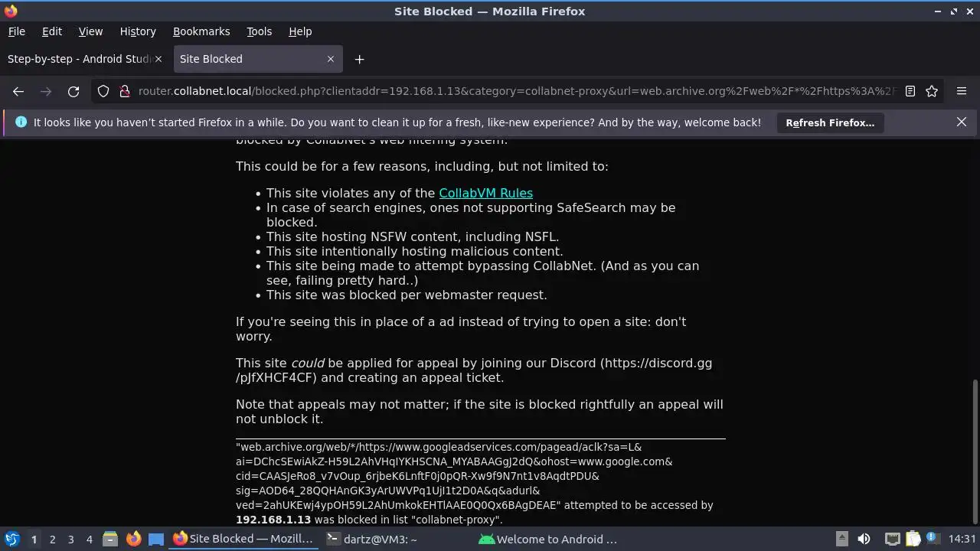Click 'Note that appeals may not matter' paragraph
The image size is (980, 551).
click(479, 412)
